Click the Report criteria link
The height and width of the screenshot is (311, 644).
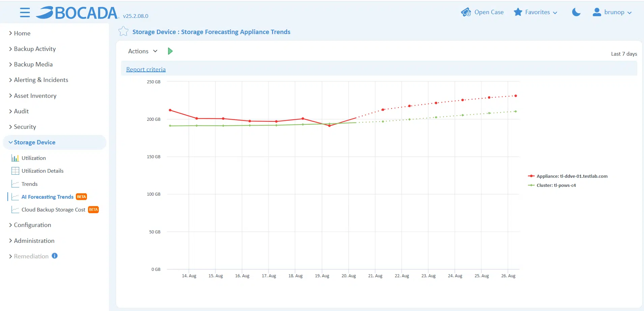pyautogui.click(x=146, y=69)
